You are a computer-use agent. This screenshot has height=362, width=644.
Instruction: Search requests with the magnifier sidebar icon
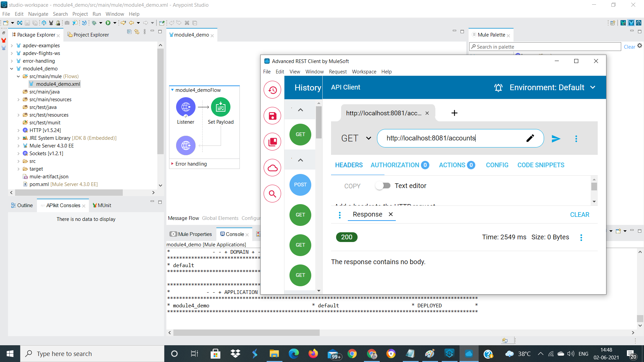[272, 193]
